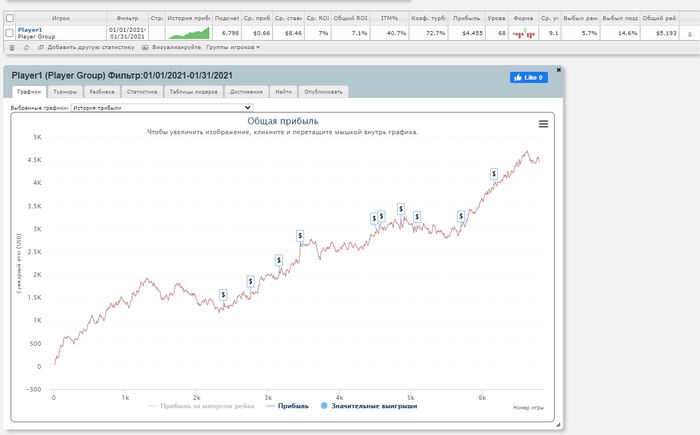The image size is (700, 435).
Task: Click the $ win marker near game 2.4k
Action: [x=223, y=295]
